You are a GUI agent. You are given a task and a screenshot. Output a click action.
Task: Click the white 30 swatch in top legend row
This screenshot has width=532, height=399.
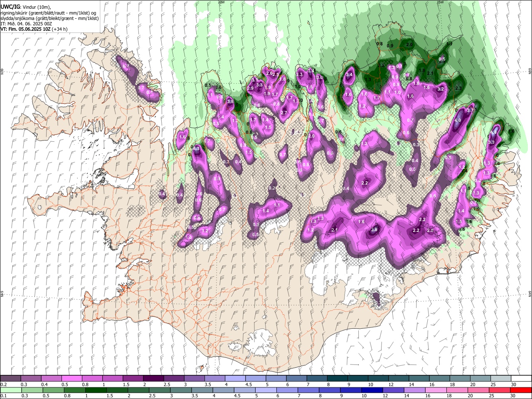(x=520, y=379)
